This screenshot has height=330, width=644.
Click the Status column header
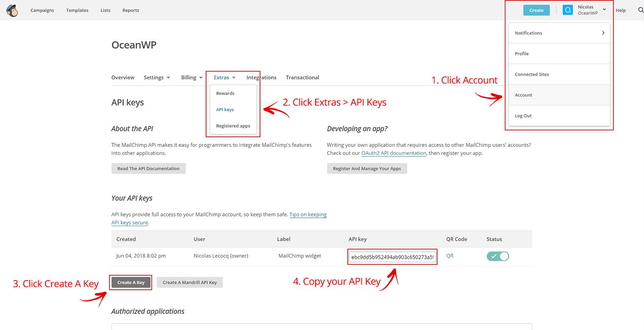tap(494, 239)
